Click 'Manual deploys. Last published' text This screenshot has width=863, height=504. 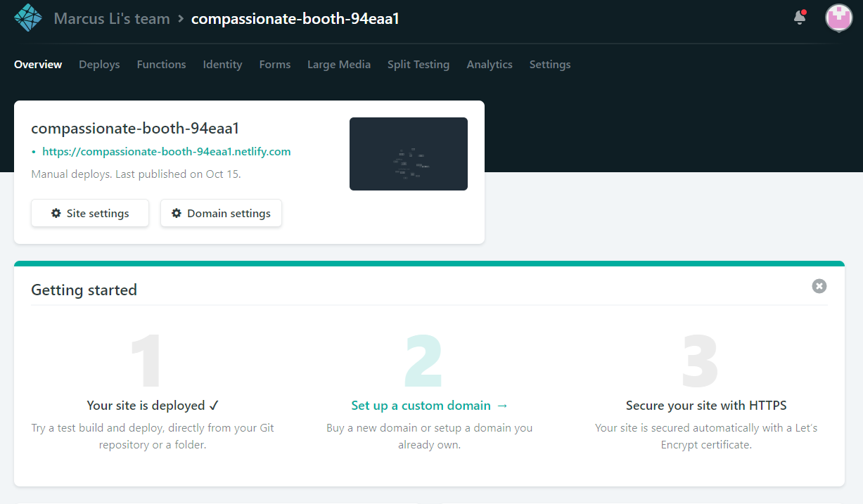(136, 174)
